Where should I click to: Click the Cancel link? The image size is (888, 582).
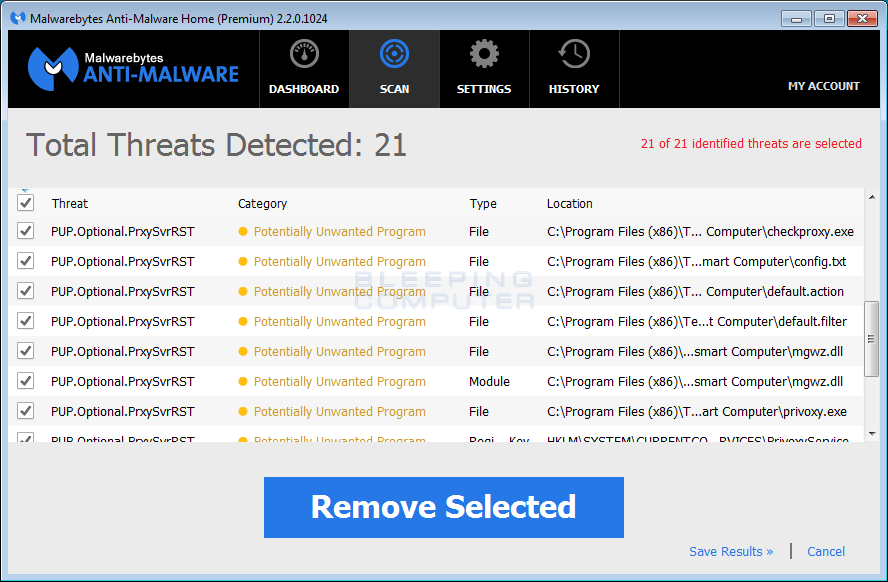tap(826, 551)
